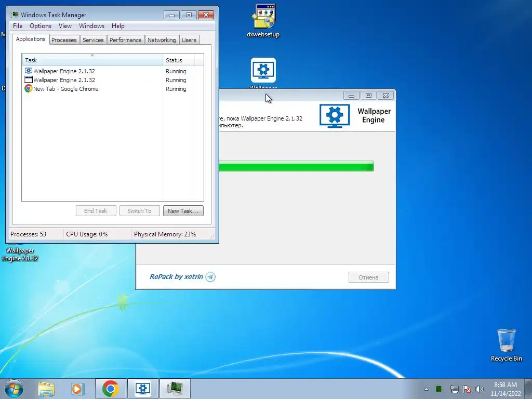Click Running status of Google Chrome row

pos(176,89)
